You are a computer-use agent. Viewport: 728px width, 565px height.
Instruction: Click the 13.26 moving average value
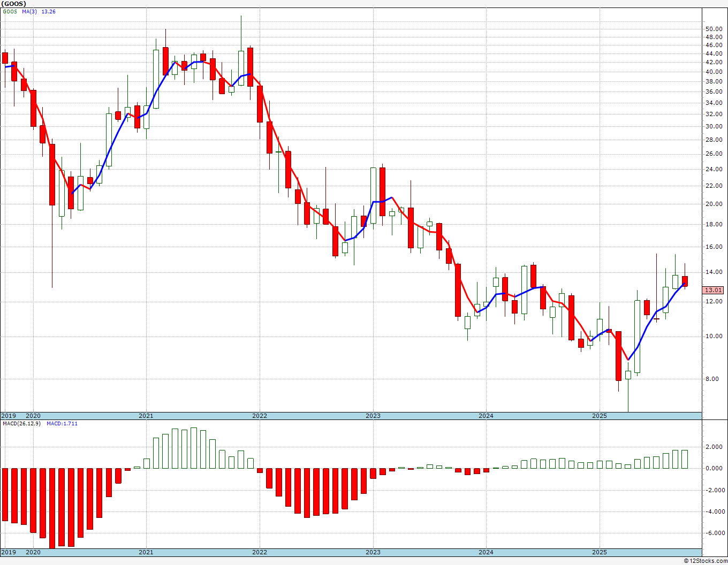click(x=48, y=12)
